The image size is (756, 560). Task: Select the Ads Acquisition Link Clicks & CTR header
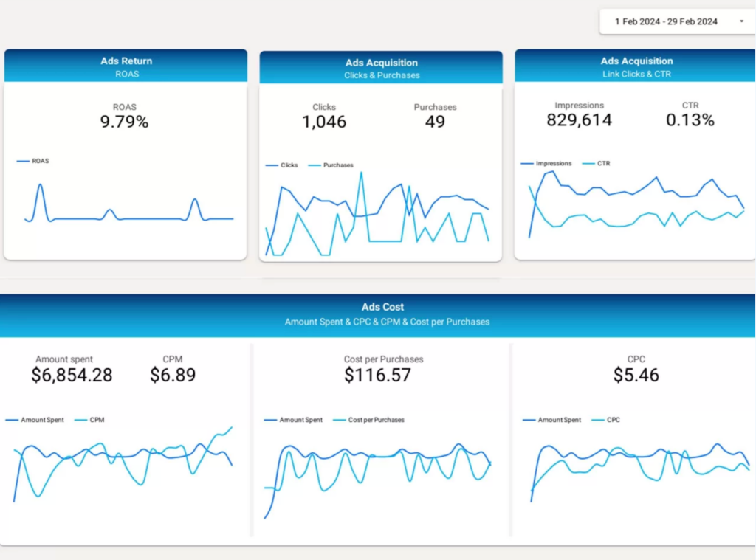[x=636, y=66]
